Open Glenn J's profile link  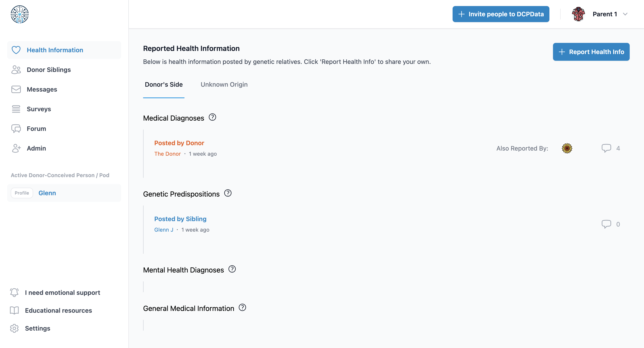tap(163, 229)
